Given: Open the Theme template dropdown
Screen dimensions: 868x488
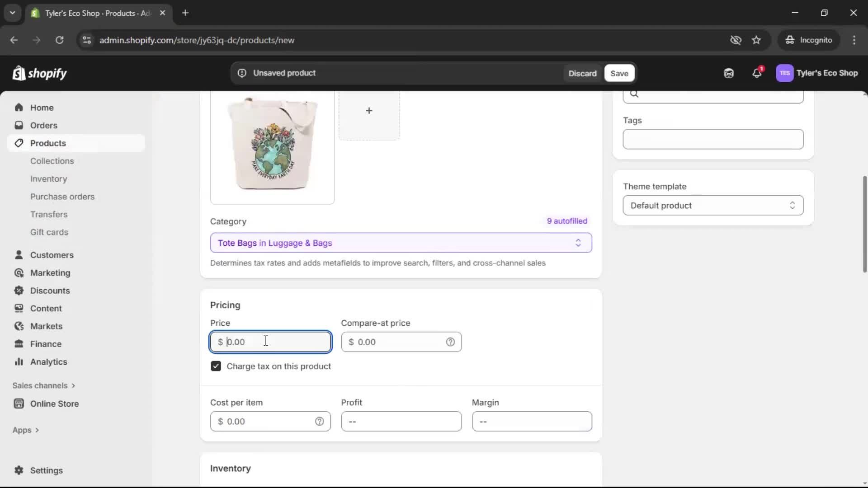Looking at the screenshot, I should 713,205.
